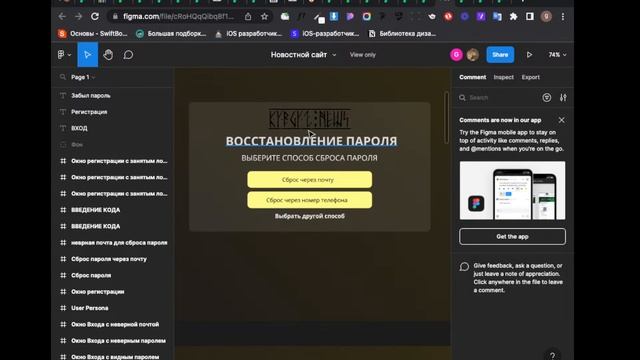Screen dimensions: 640x360
Task: Open the comments filter icon
Action: (x=547, y=98)
